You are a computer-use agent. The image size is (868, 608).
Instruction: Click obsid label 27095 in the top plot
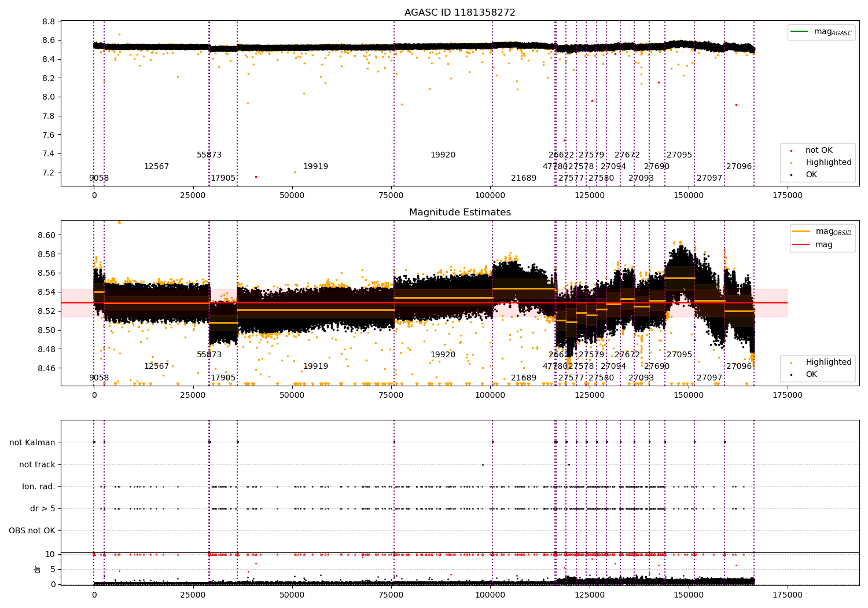point(679,155)
